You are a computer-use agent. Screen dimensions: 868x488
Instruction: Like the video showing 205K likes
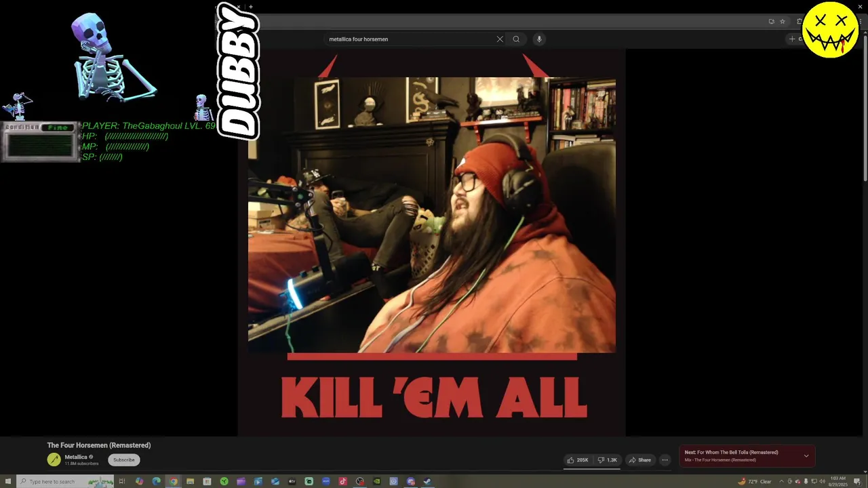[578, 460]
